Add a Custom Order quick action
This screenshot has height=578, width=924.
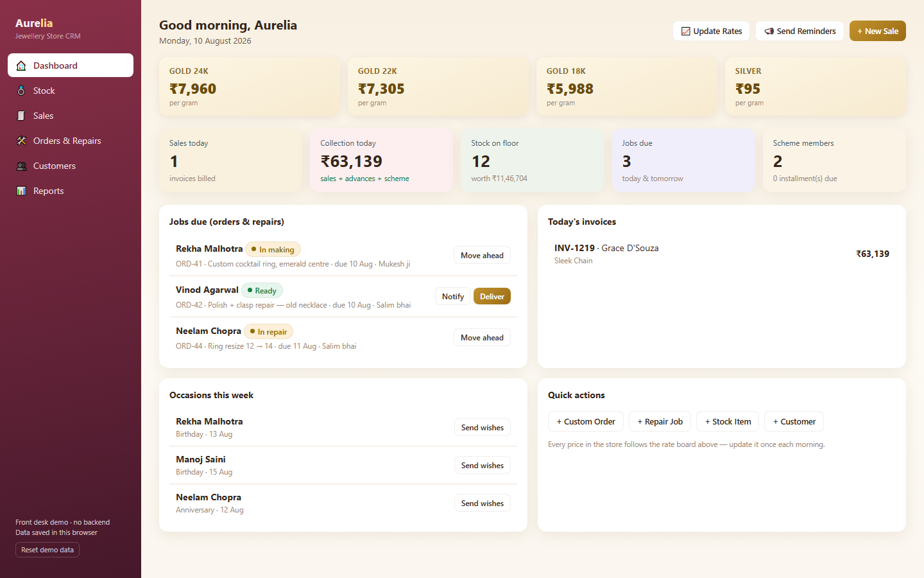[585, 421]
